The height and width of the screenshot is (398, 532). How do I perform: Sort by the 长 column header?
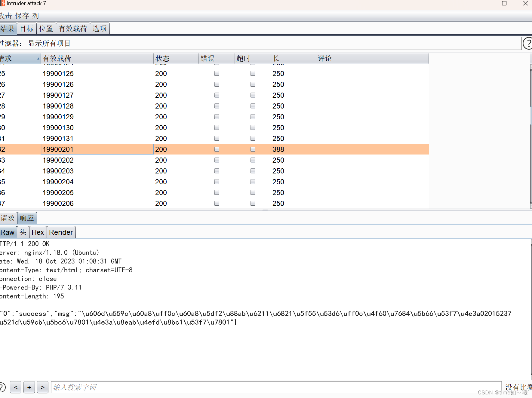[x=293, y=58]
